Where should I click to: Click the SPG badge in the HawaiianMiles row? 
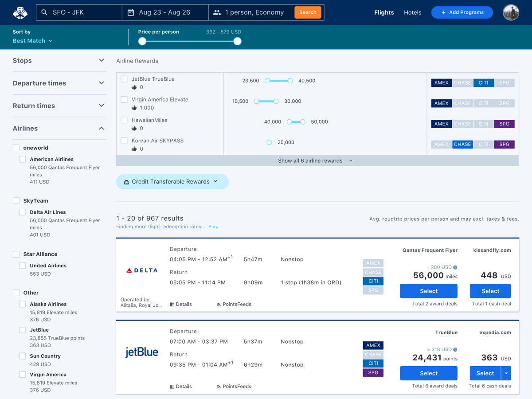(505, 124)
